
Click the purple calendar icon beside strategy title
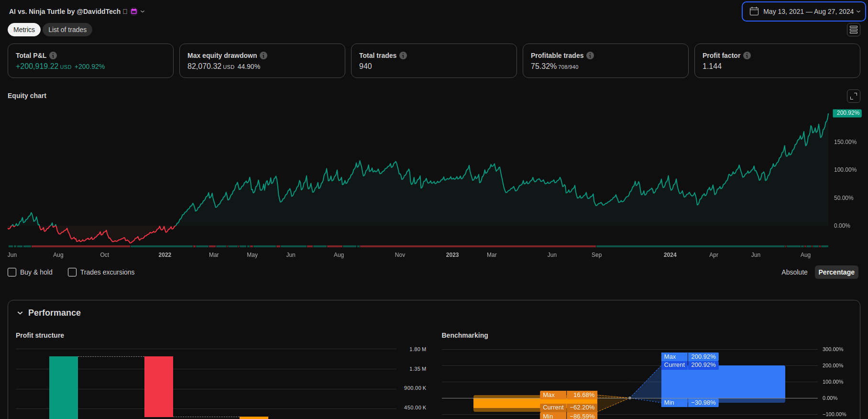pos(134,11)
